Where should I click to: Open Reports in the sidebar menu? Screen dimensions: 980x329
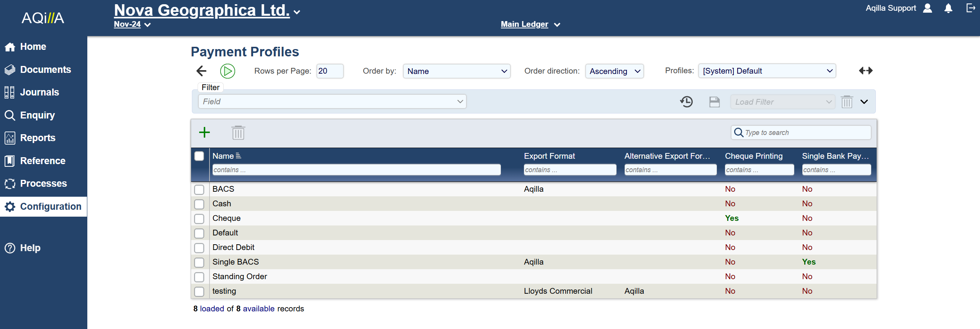tap(38, 138)
